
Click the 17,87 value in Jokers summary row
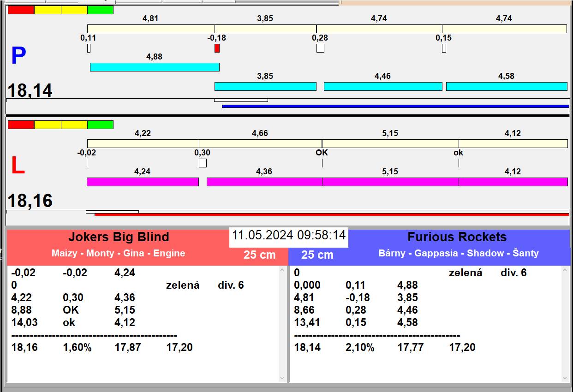[128, 347]
